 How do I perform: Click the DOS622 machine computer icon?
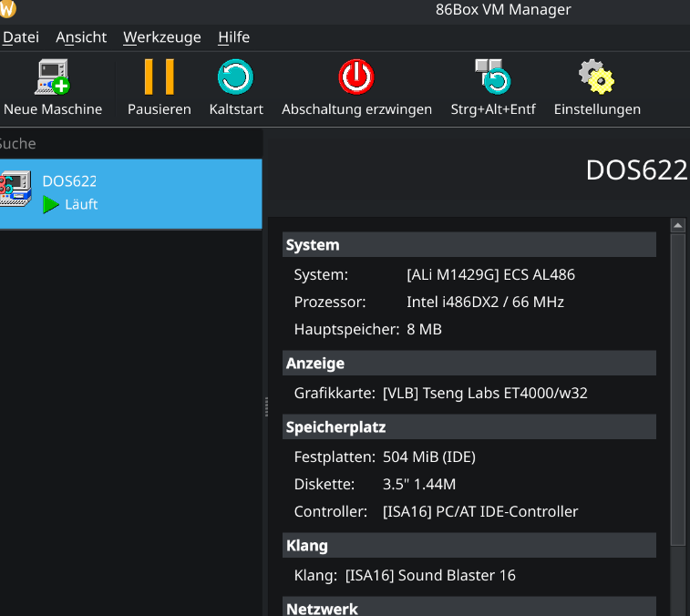(15, 189)
